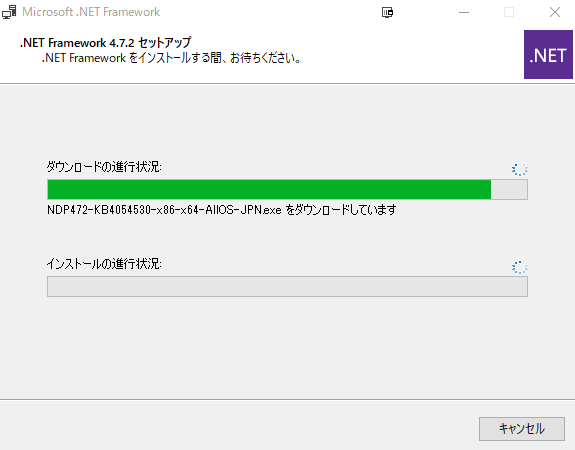The height and width of the screenshot is (450, 575).
Task: Click empty footer area left of キャンセル
Action: [238, 427]
